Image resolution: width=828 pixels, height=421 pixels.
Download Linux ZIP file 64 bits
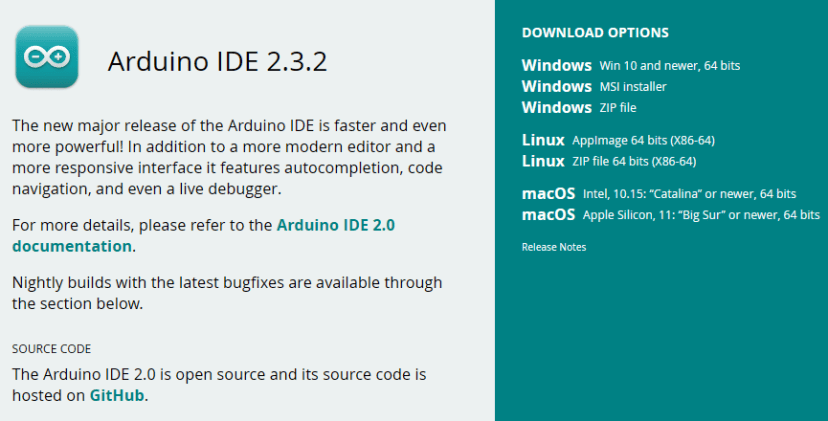pyautogui.click(x=609, y=161)
